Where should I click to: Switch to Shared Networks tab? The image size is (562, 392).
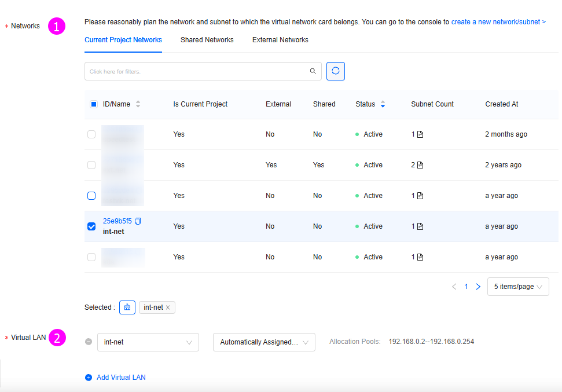(207, 40)
